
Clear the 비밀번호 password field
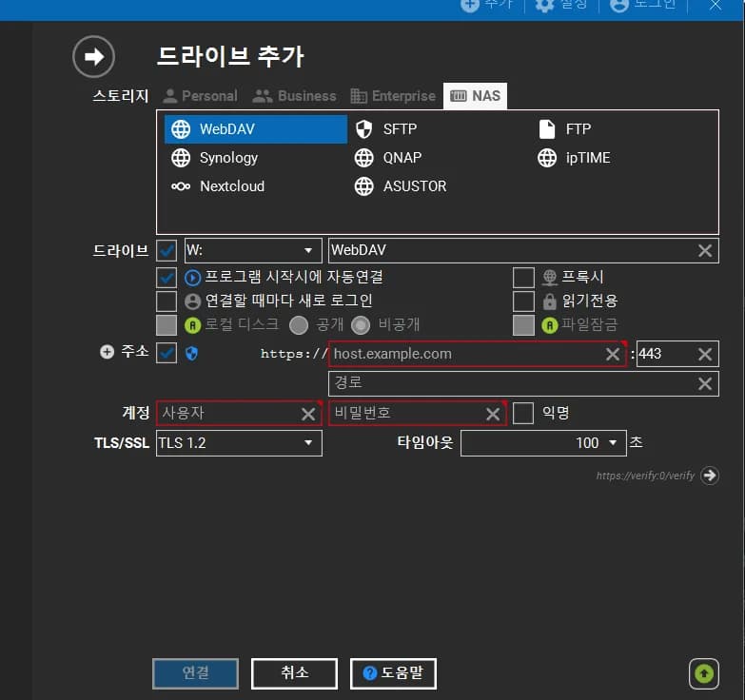[493, 414]
